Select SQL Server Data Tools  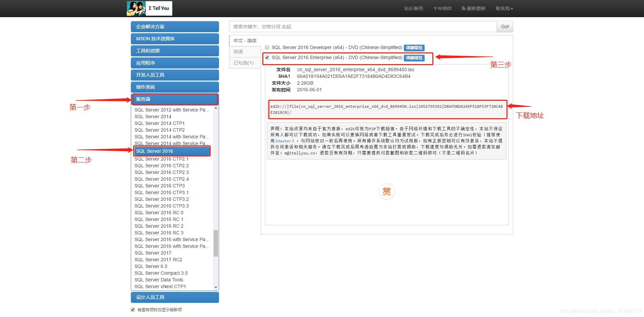pyautogui.click(x=159, y=280)
